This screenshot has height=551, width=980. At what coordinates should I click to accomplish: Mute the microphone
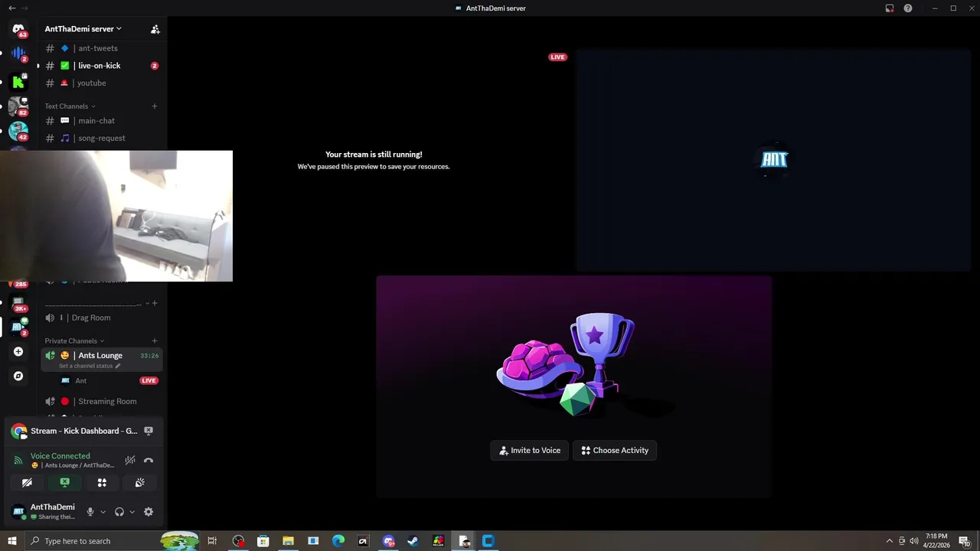pos(90,512)
